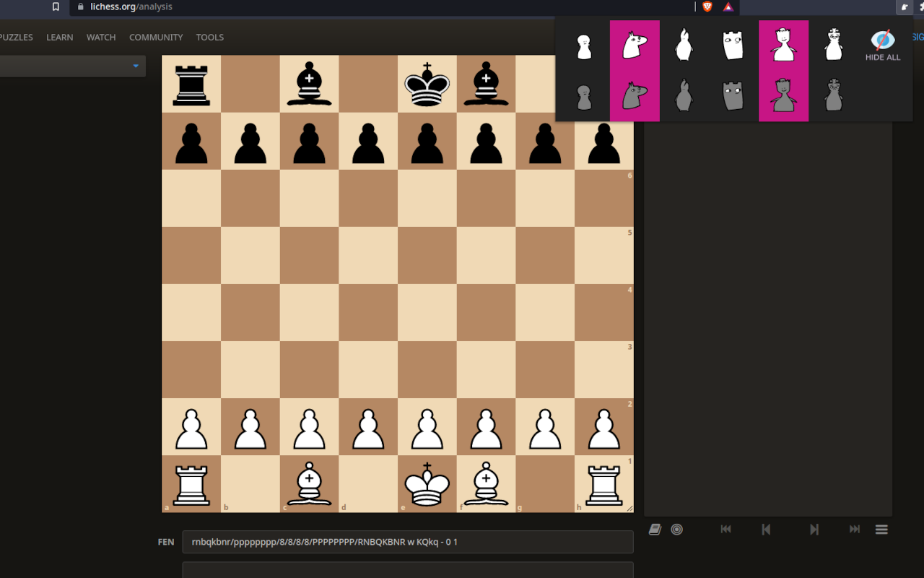Hide the black queen pieces
The image size is (924, 578).
coord(784,94)
